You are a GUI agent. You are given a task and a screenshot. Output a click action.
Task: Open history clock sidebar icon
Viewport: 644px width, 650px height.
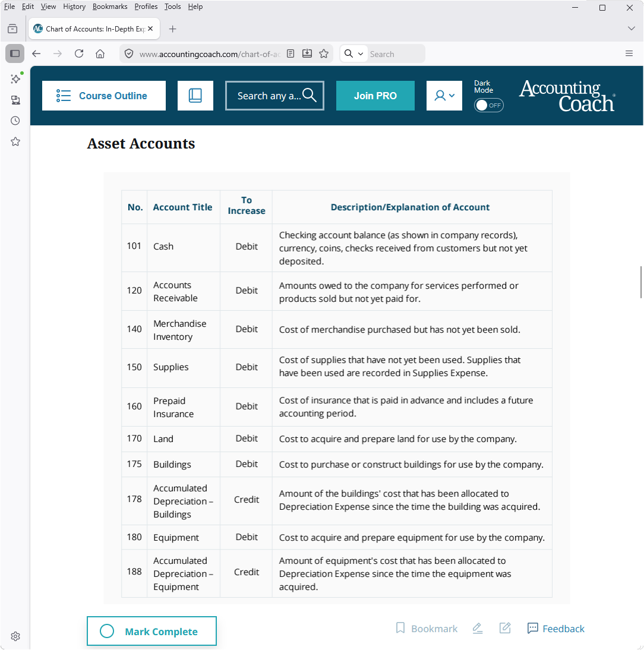pos(15,121)
